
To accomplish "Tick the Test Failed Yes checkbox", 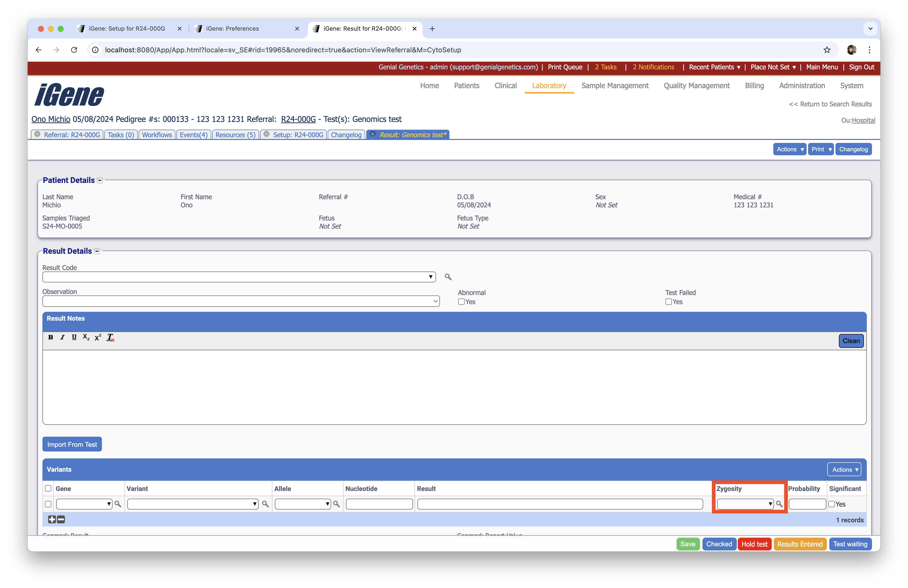I will [668, 302].
